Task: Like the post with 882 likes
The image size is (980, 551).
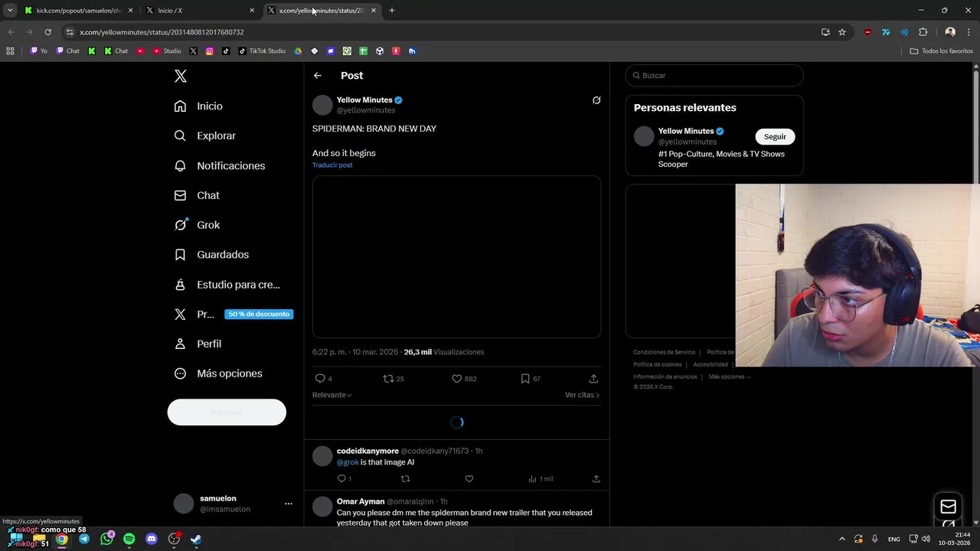Action: (456, 379)
